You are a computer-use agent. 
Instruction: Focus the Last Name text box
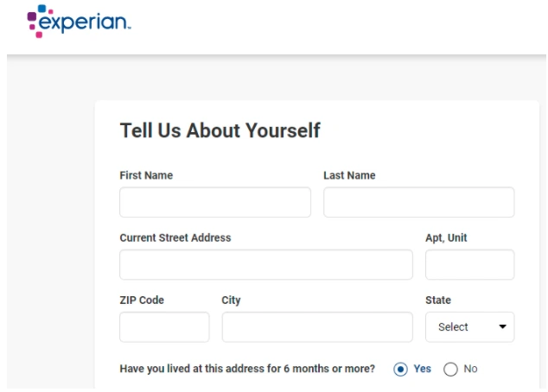click(x=418, y=202)
